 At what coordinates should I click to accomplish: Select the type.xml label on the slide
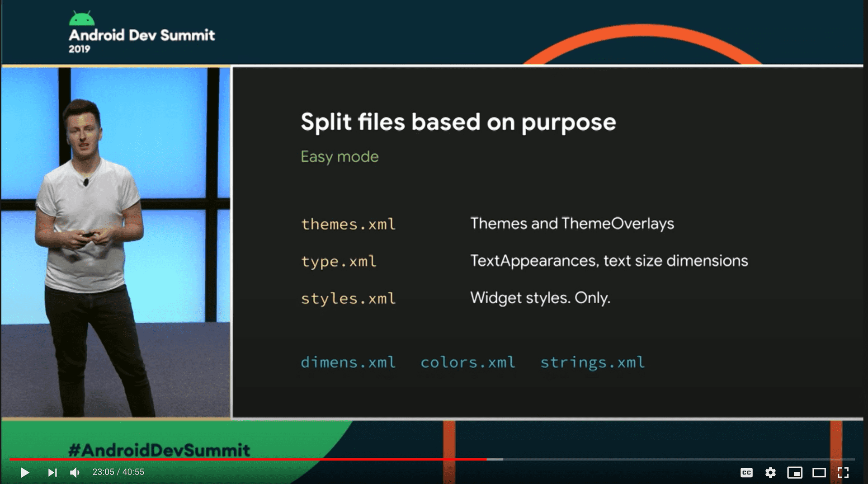tap(338, 261)
